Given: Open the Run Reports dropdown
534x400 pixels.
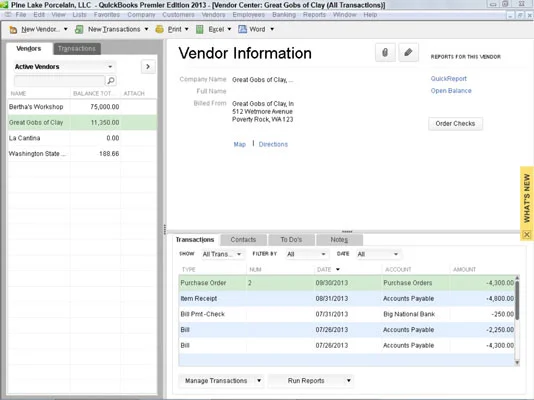Looking at the screenshot, I should pos(311,381).
